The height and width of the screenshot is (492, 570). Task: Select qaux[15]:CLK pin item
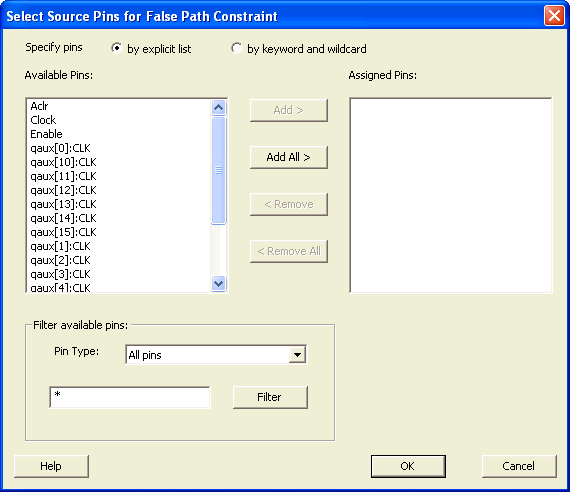63,232
